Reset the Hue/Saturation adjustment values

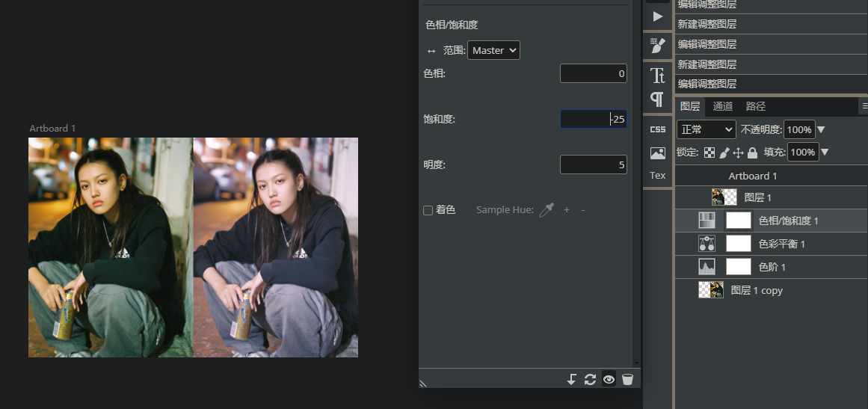click(590, 379)
